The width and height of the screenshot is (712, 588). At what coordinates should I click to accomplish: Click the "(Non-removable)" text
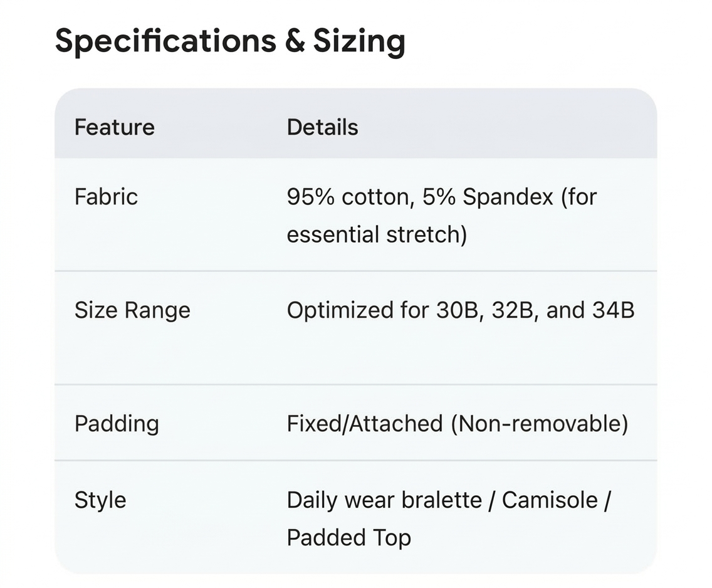point(539,424)
